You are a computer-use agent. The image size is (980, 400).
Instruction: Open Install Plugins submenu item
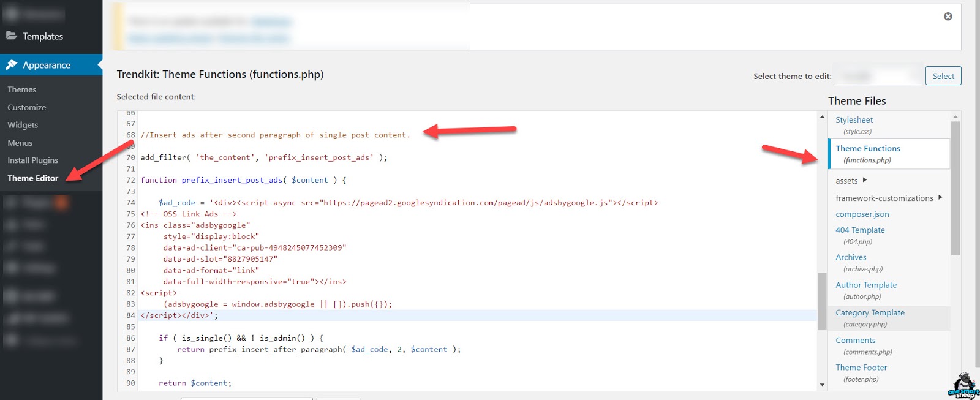(33, 160)
